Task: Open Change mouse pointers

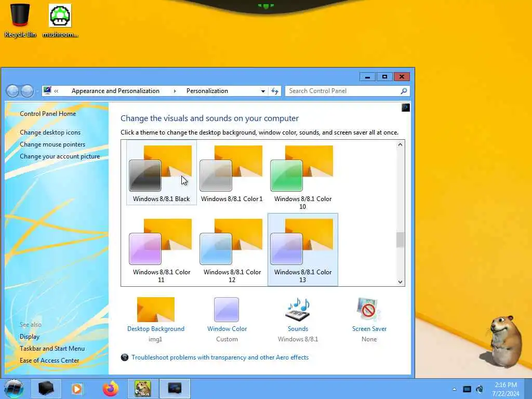Action: pyautogui.click(x=52, y=144)
